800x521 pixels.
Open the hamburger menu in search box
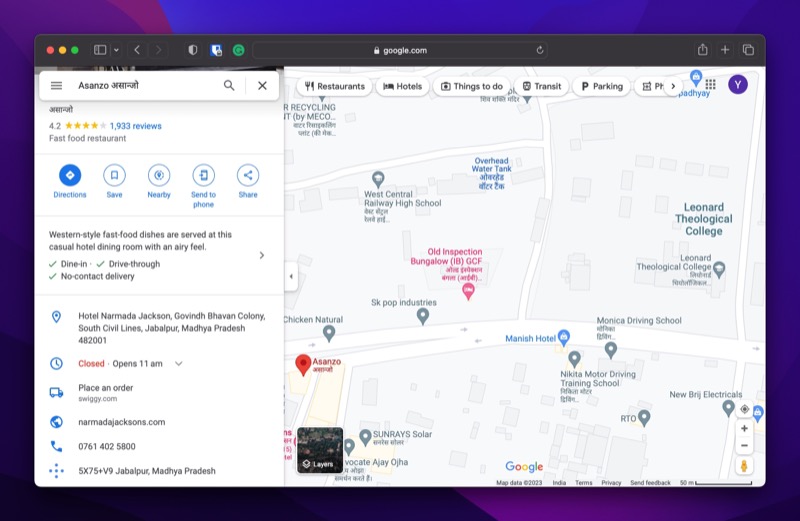(56, 86)
